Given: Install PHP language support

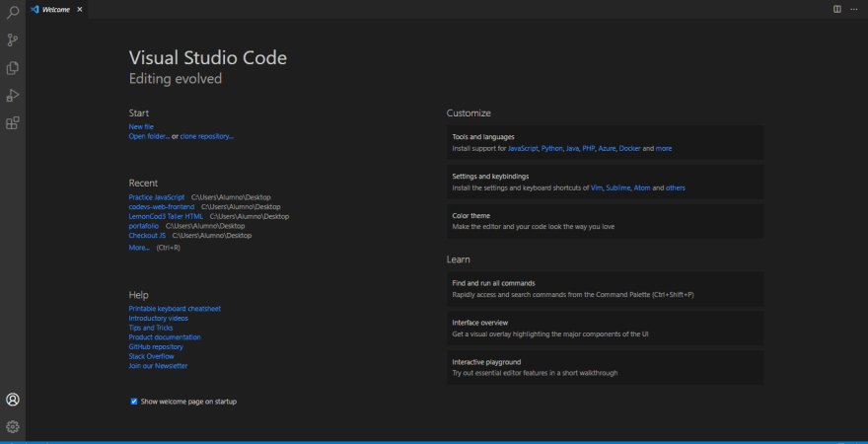Looking at the screenshot, I should coord(589,149).
